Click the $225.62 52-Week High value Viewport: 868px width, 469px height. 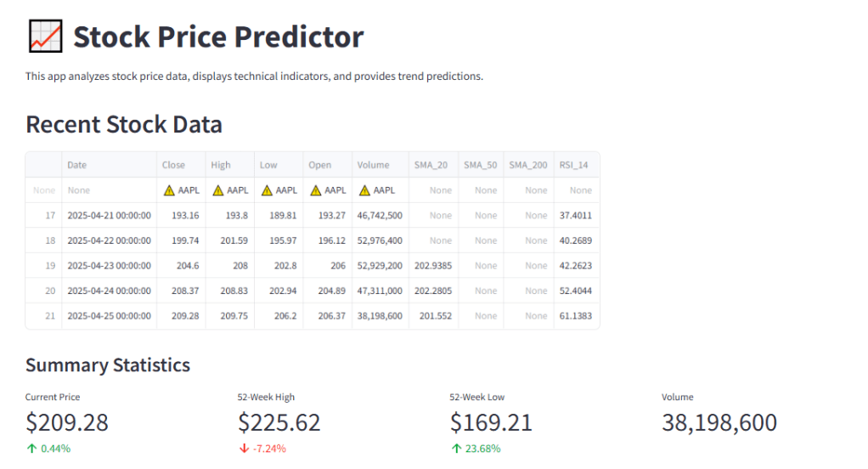tap(279, 422)
